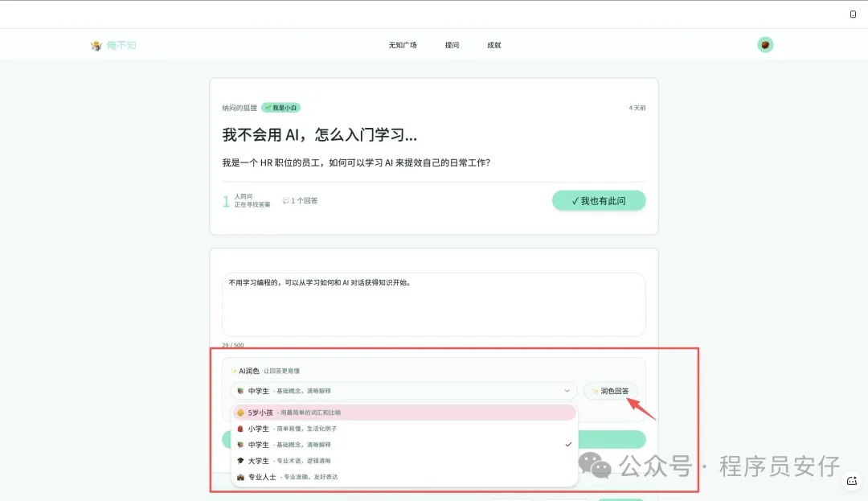Viewport: 868px width, 501px height.
Task: Click the dropdown chevron arrow
Action: (567, 391)
